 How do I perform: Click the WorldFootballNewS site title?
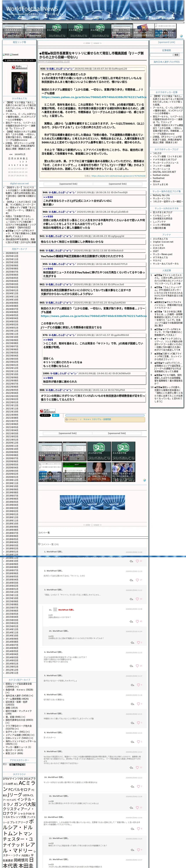pos(32,9)
